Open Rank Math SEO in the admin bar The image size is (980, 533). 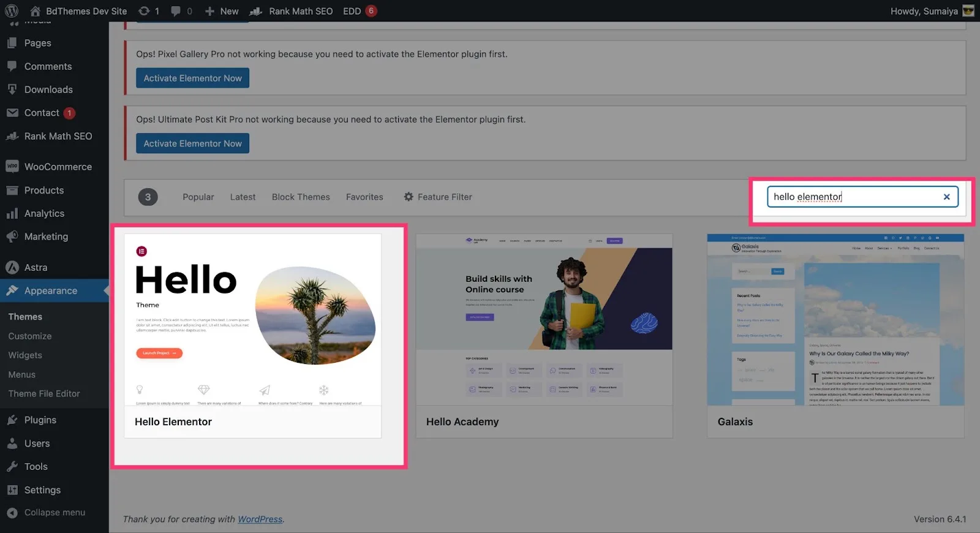tap(292, 11)
